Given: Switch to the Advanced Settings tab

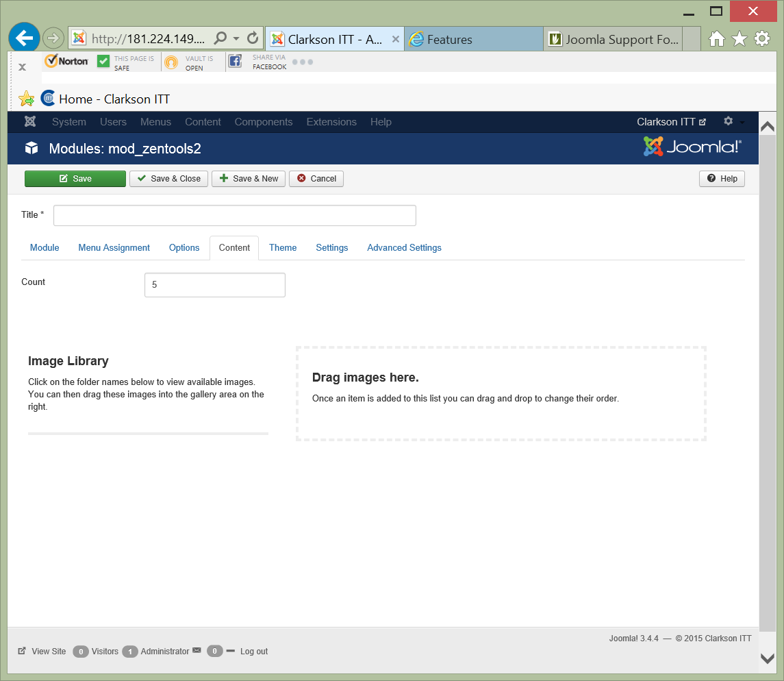Looking at the screenshot, I should pyautogui.click(x=404, y=248).
